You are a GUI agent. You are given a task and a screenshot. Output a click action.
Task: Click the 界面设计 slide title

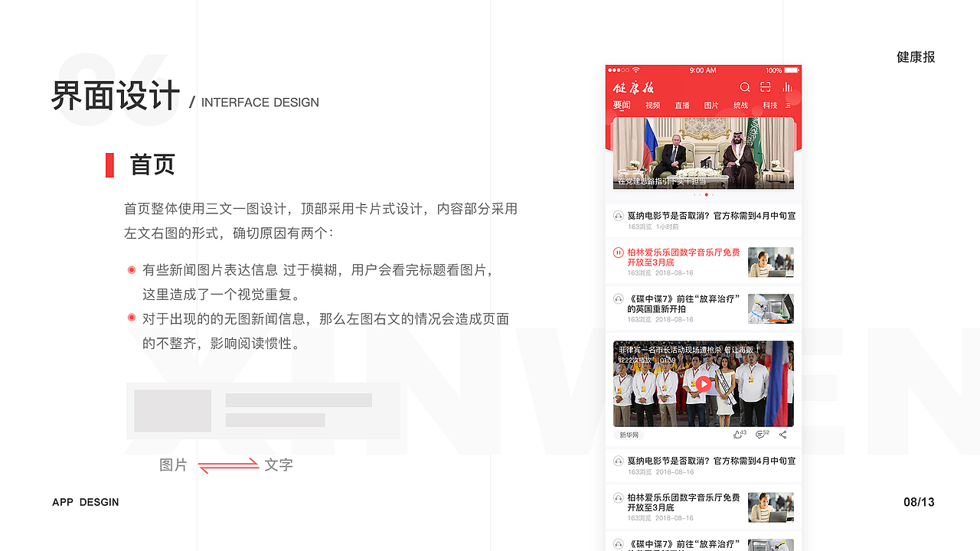pos(116,96)
